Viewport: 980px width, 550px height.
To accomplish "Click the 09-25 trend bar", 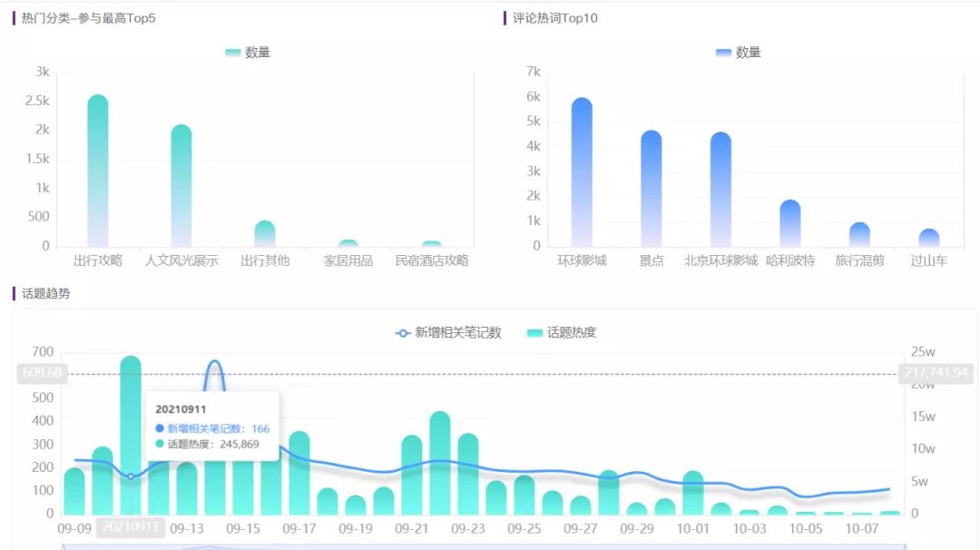I will [524, 495].
